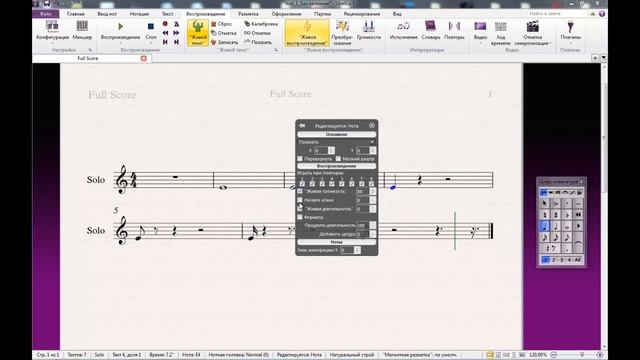
Task: Select the tie key on keypad
Action: (578, 243)
